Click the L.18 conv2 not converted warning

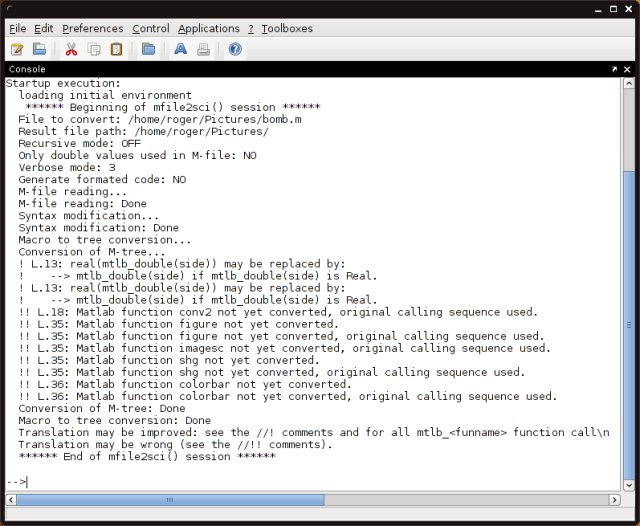278,312
